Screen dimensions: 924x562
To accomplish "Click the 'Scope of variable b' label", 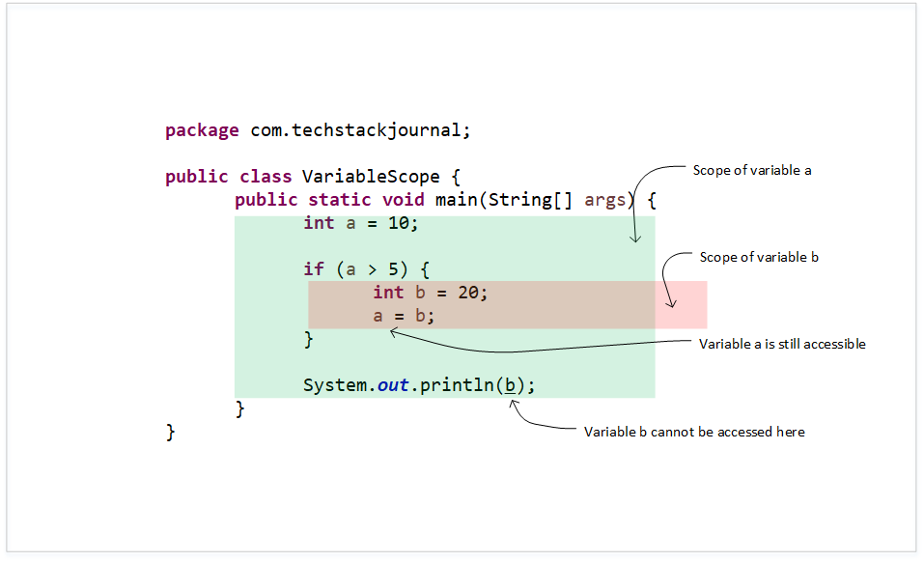I will [759, 258].
